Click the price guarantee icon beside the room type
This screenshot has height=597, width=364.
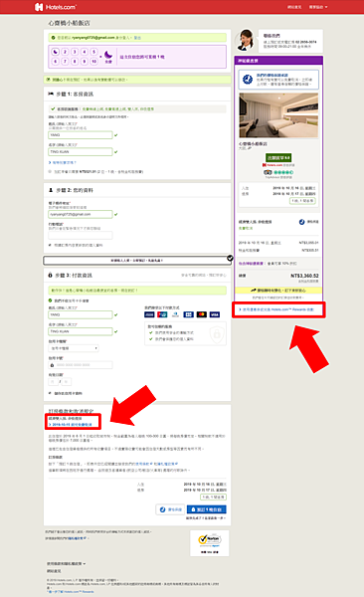(x=301, y=222)
